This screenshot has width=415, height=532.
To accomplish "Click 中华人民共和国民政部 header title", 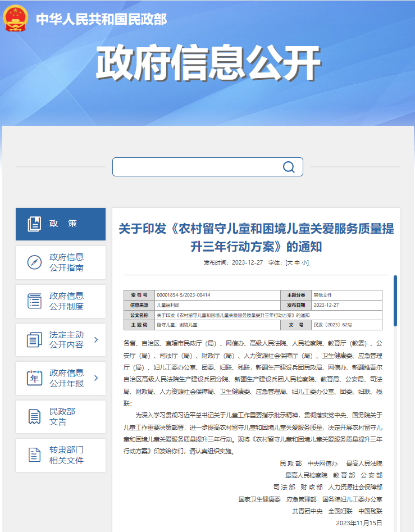I will point(102,19).
